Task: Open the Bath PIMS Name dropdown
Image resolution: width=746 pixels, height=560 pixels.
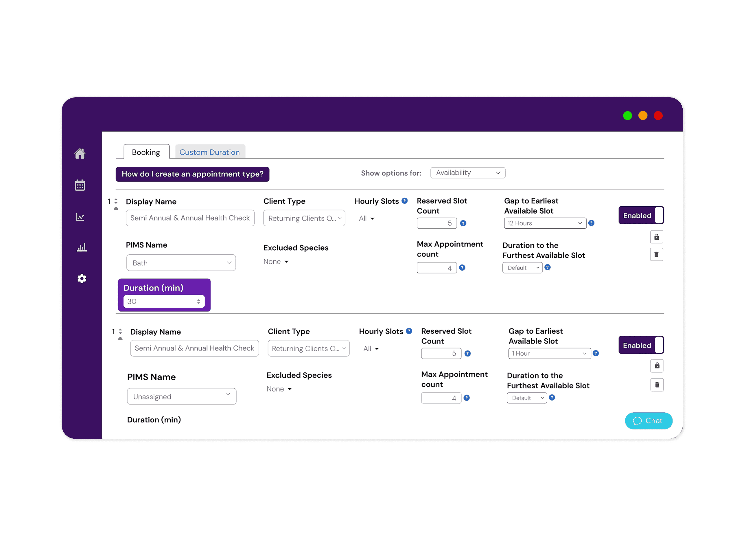Action: coord(181,263)
